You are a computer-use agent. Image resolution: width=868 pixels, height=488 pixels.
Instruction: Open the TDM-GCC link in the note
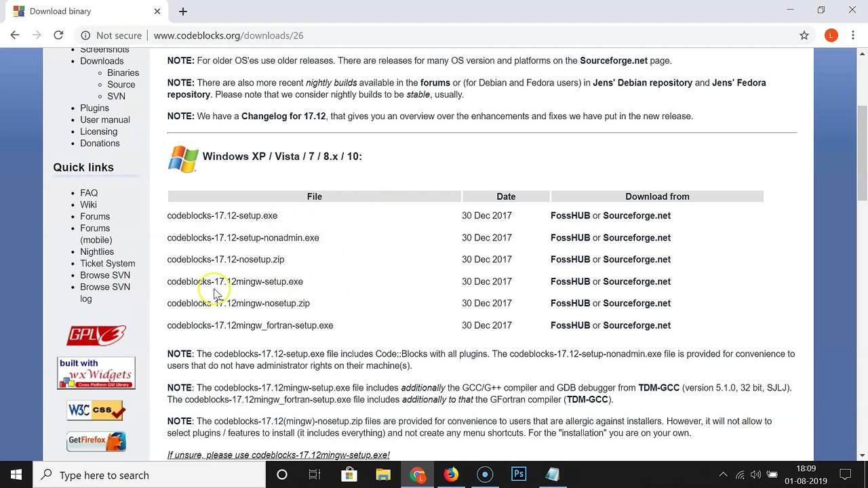(658, 388)
